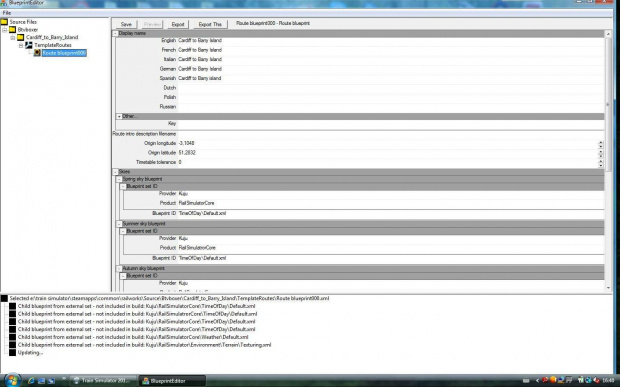Collapse Blueprint set ID under Summer sky blueprint
620x387 pixels.
[123, 231]
